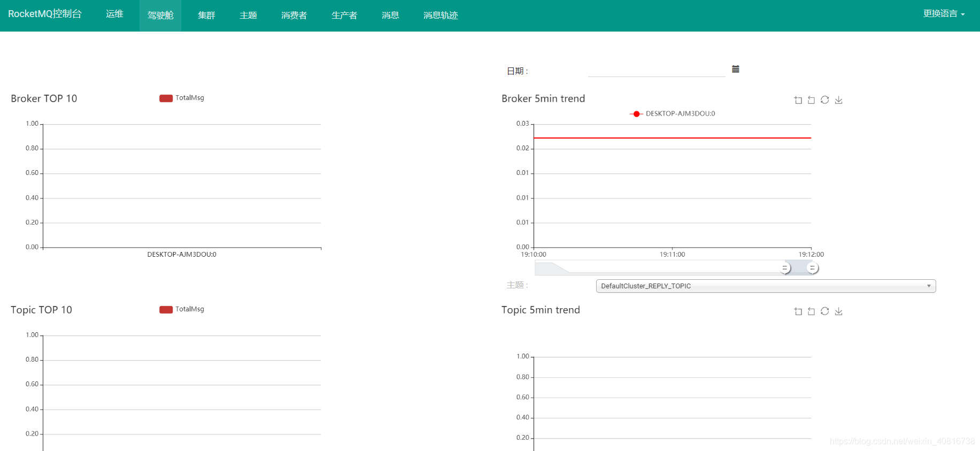Click the Broker 5min trend title

coord(543,98)
